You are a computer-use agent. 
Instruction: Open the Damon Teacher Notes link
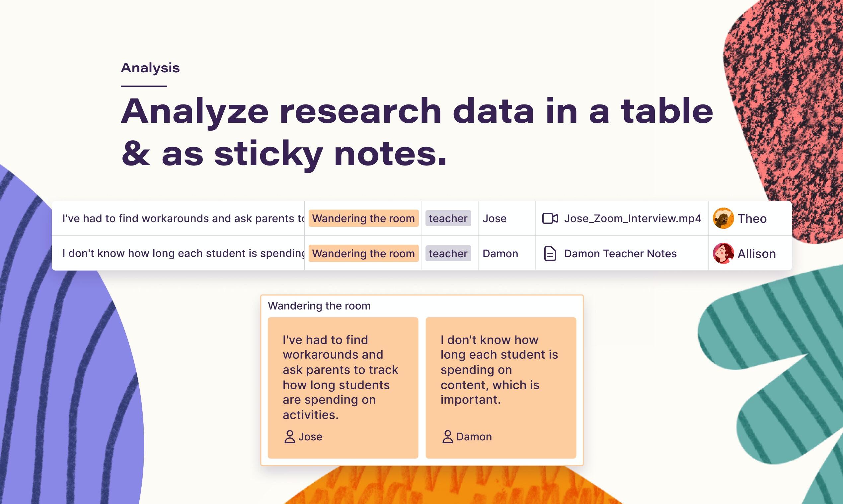[620, 254]
